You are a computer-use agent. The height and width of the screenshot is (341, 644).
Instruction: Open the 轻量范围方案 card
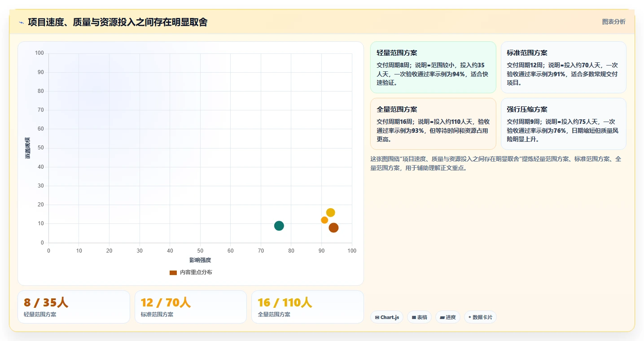(433, 67)
